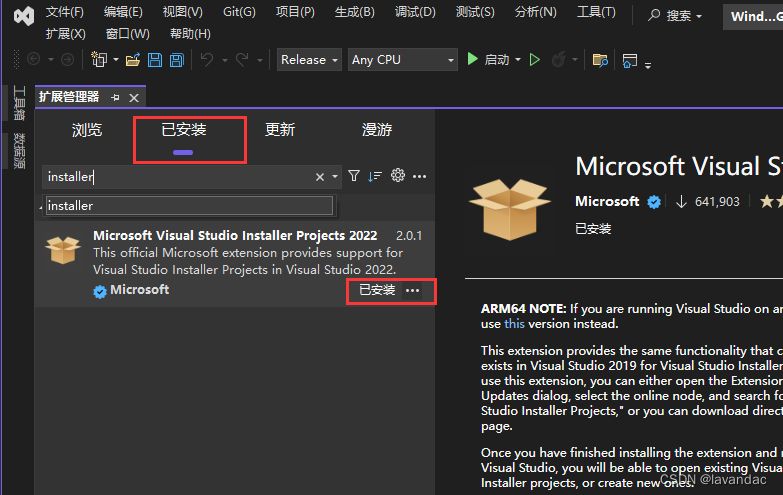Viewport: 783px width, 495px height.
Task: Open extension manager settings gear icon
Action: (398, 175)
